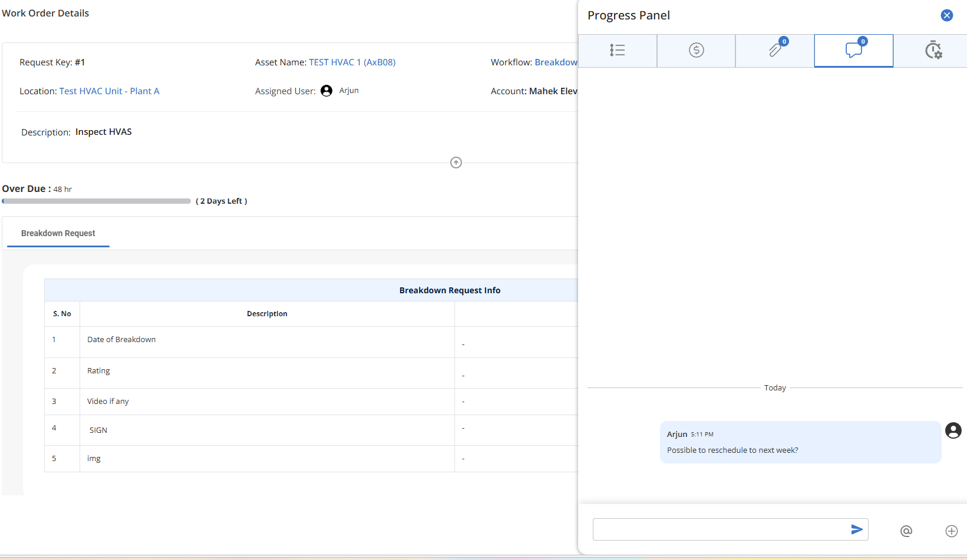Open the timer settings tab icon
967x560 pixels.
point(932,51)
